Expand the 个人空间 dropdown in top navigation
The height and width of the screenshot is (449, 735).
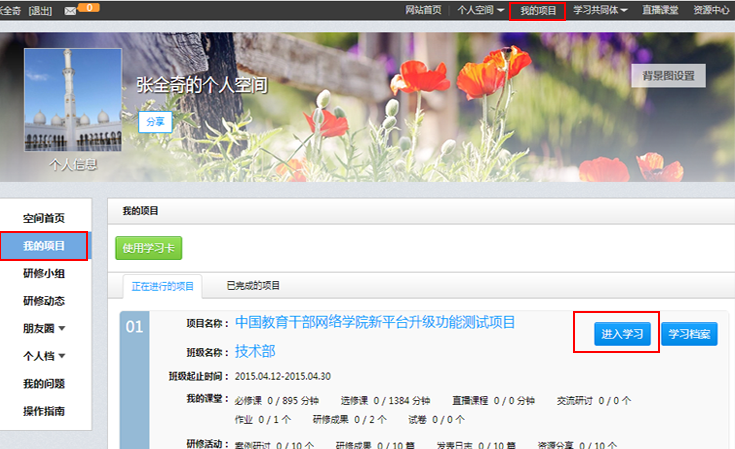click(x=480, y=10)
